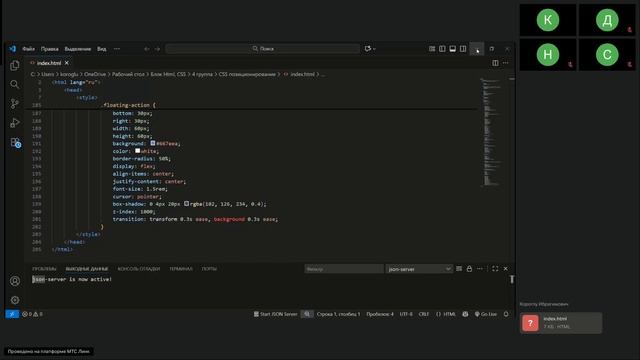
Task: Open the Explorer view in the activity bar
Action: (x=15, y=65)
